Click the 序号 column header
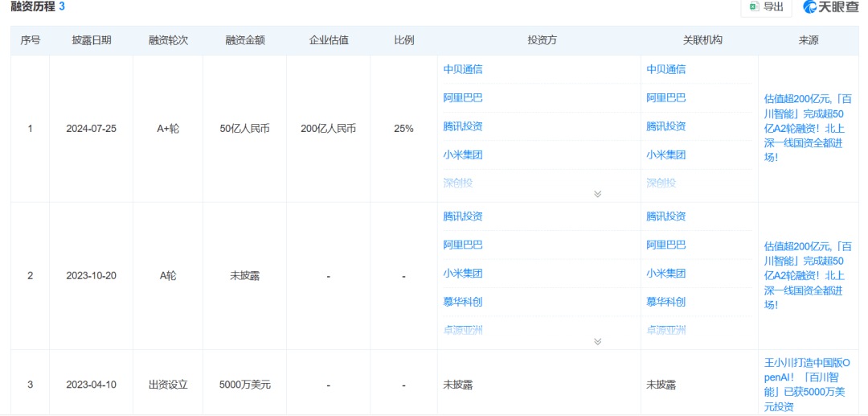Image resolution: width=868 pixels, height=416 pixels. click(x=31, y=40)
